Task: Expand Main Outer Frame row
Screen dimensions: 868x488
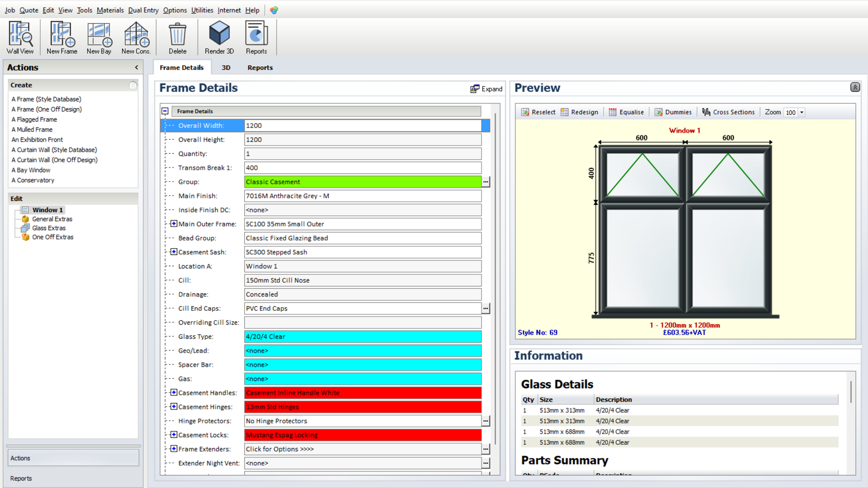Action: [174, 224]
